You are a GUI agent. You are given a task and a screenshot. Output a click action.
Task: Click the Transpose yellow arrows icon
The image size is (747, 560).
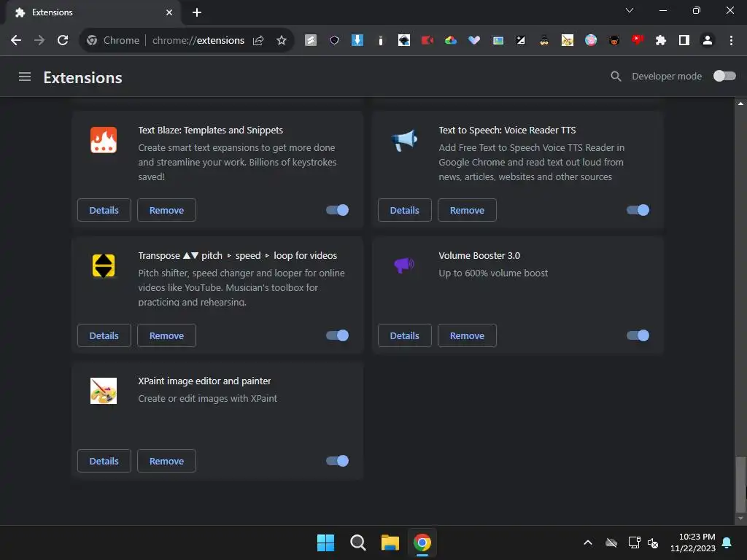[104, 265]
